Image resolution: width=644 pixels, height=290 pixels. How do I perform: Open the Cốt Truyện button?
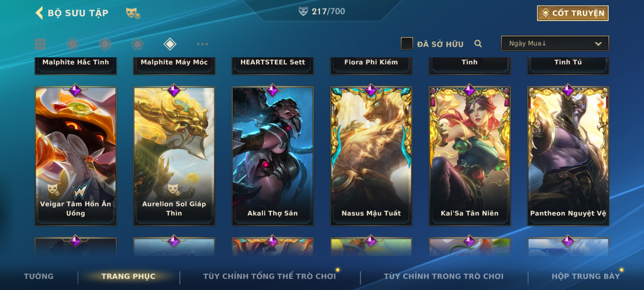coord(573,13)
